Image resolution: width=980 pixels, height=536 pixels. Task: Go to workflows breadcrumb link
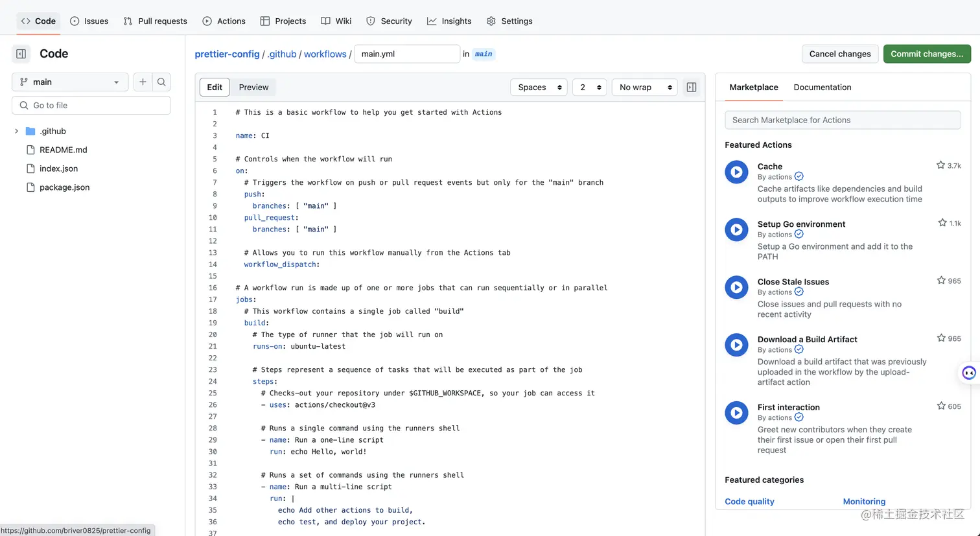coord(325,54)
